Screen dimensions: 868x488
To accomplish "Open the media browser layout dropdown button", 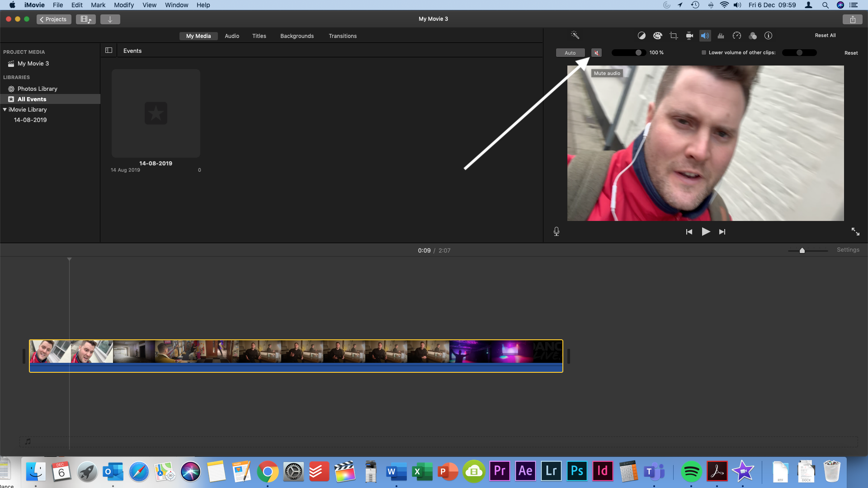I will pos(85,19).
